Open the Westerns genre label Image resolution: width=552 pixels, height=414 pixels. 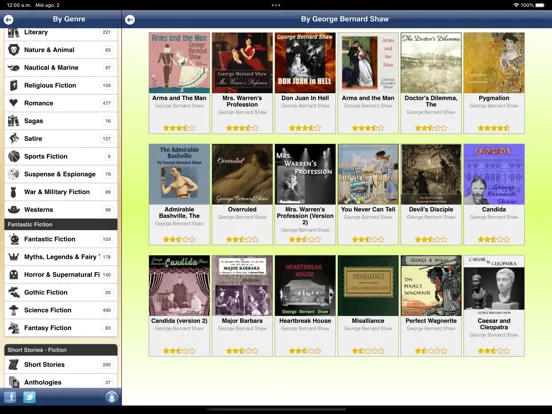click(x=38, y=210)
